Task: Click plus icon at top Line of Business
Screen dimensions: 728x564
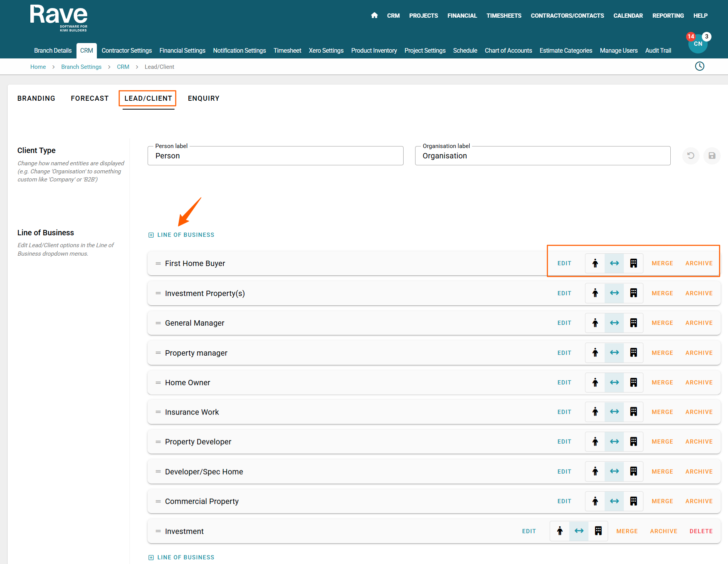Action: (x=151, y=235)
